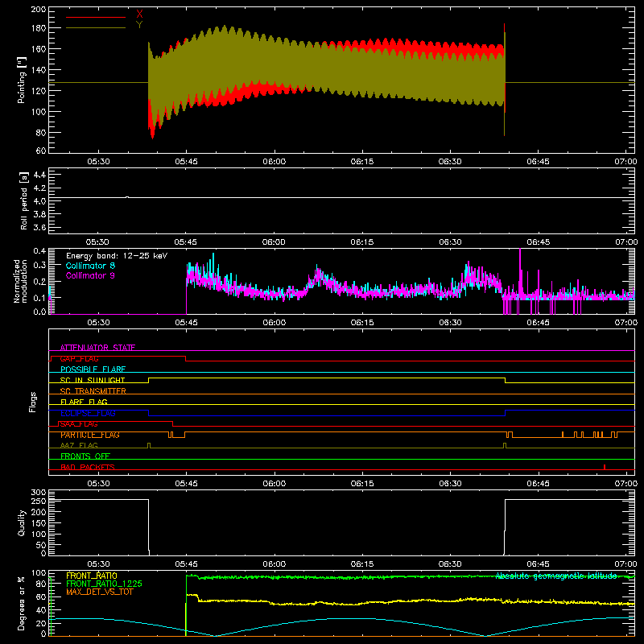Click the 'ATTENUATOR_STATE' flag label
644x644 pixels.
click(97, 348)
